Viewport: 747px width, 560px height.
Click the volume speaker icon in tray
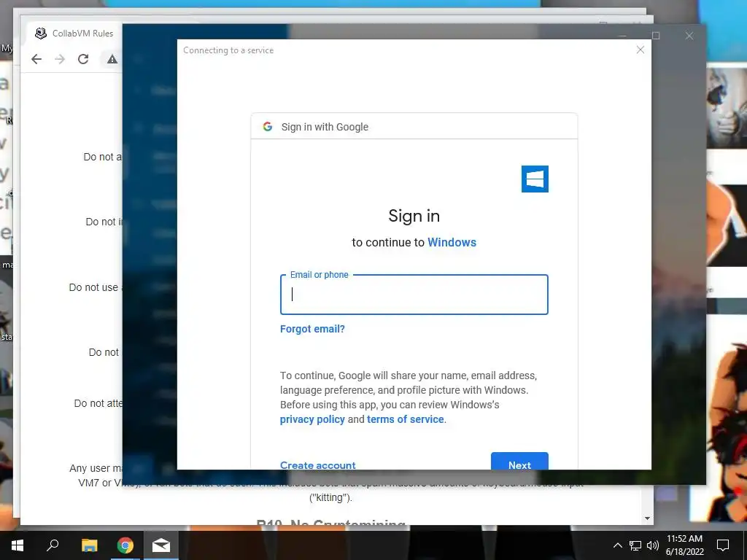(x=653, y=545)
